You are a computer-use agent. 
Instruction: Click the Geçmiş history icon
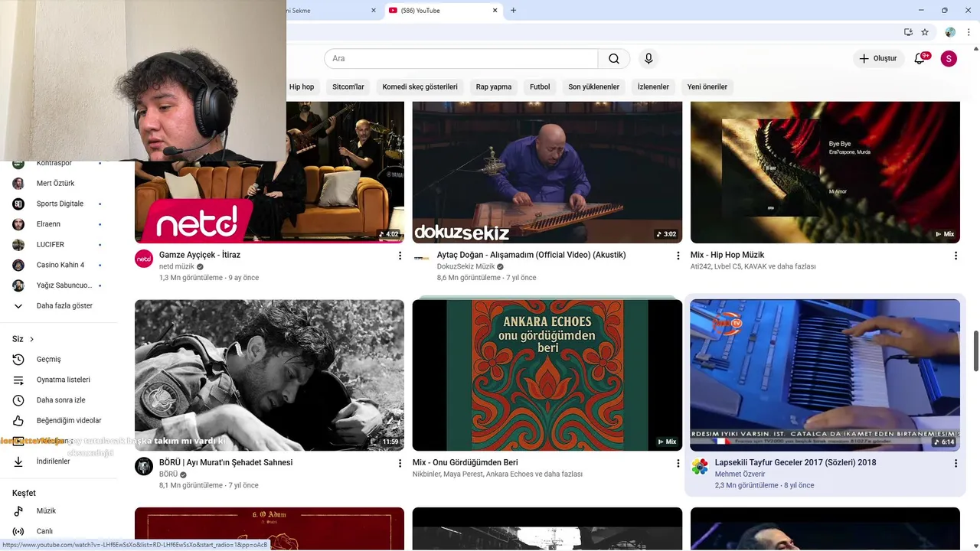pos(18,359)
